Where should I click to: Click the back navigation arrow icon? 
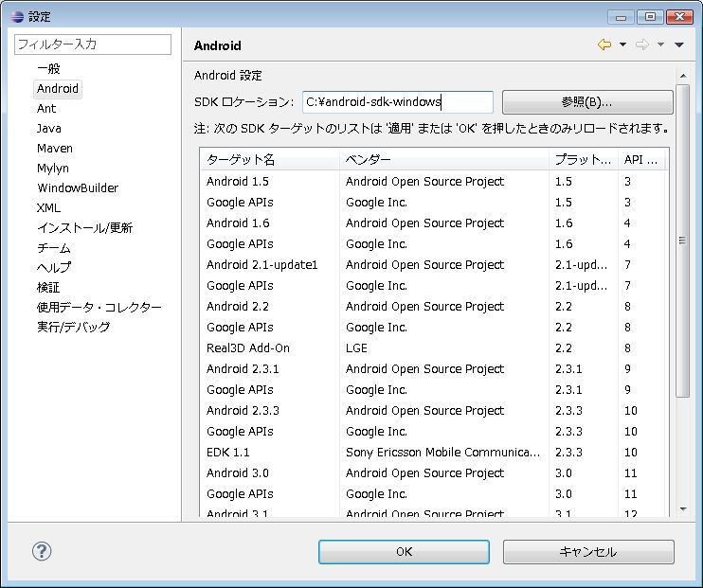click(x=604, y=45)
